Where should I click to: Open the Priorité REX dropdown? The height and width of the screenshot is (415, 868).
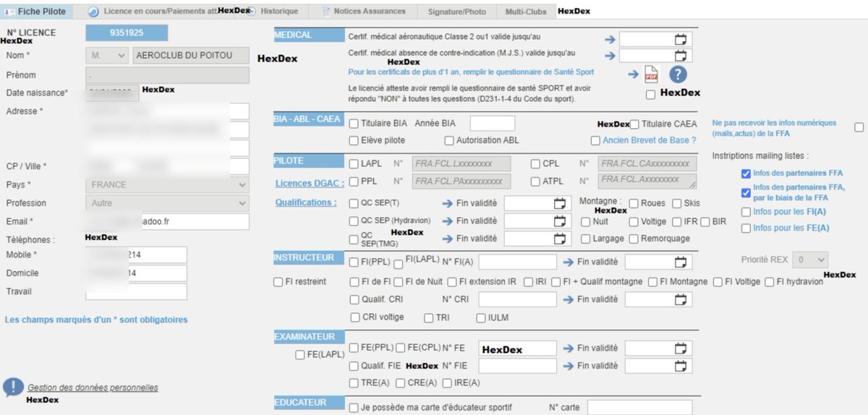tap(810, 260)
